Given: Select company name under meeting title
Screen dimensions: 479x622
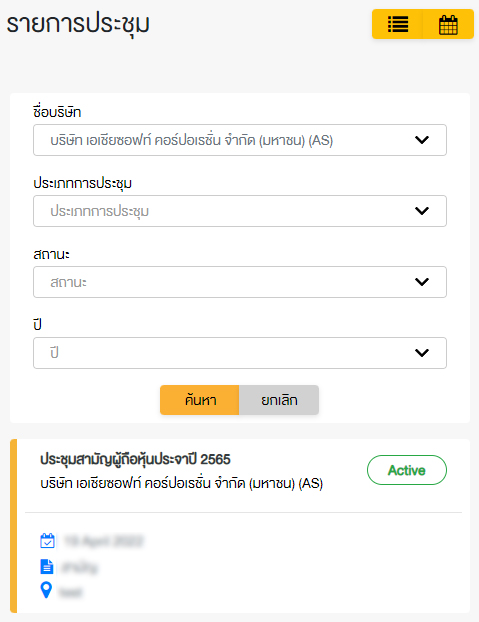Looking at the screenshot, I should point(182,484).
